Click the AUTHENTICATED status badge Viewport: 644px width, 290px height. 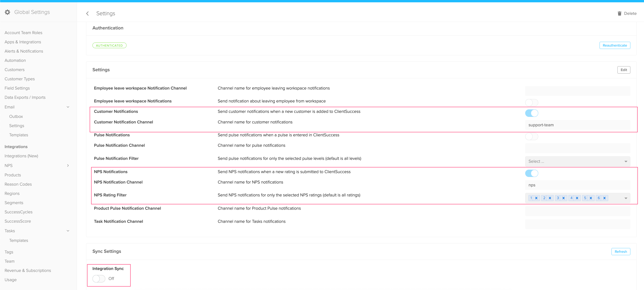[109, 46]
